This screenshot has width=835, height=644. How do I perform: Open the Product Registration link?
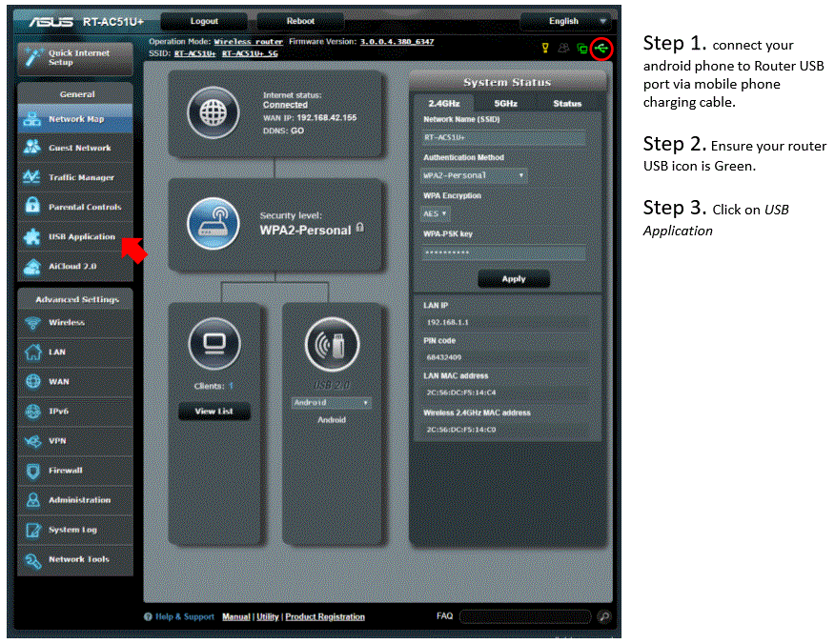[x=323, y=616]
